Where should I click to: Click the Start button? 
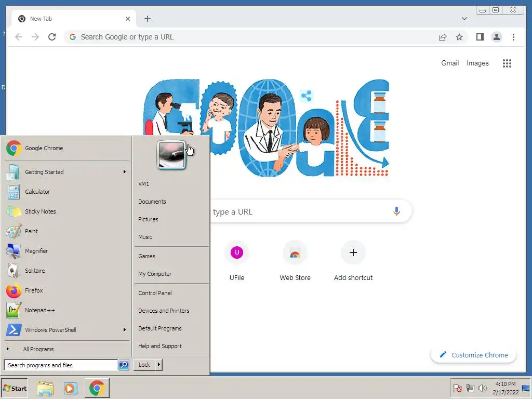pos(14,389)
